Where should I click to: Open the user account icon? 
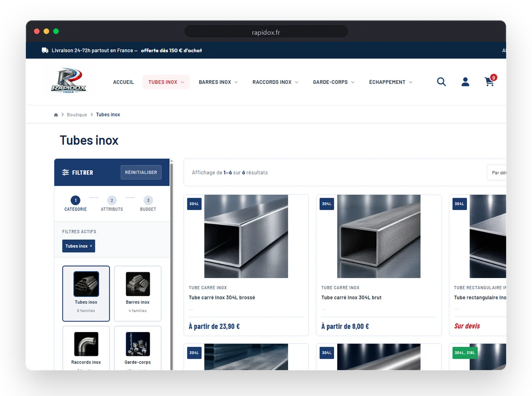click(465, 82)
